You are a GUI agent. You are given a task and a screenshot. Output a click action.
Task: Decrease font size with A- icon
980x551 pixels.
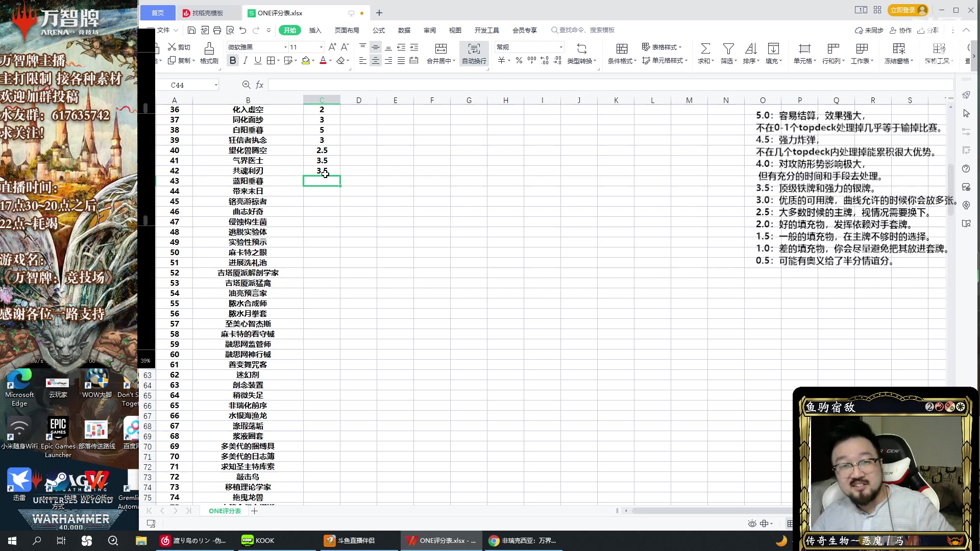[x=345, y=47]
